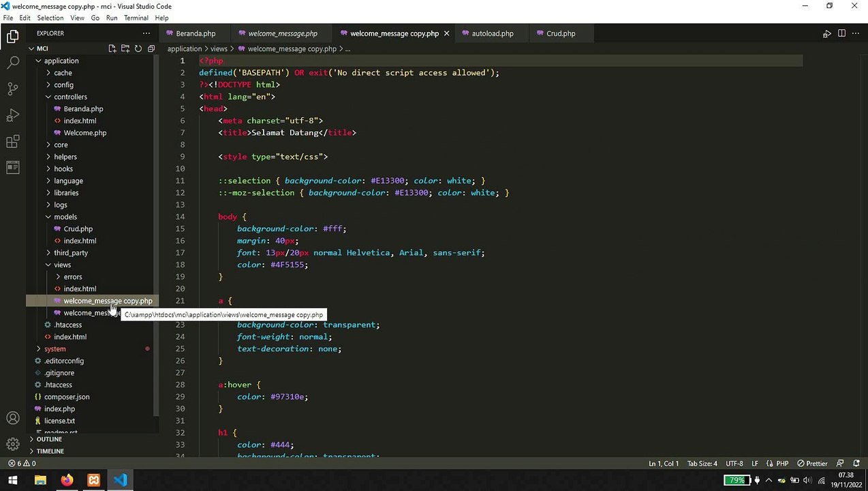Open the Search view in activity bar
Image resolution: width=868 pixels, height=491 pixels.
(x=12, y=63)
